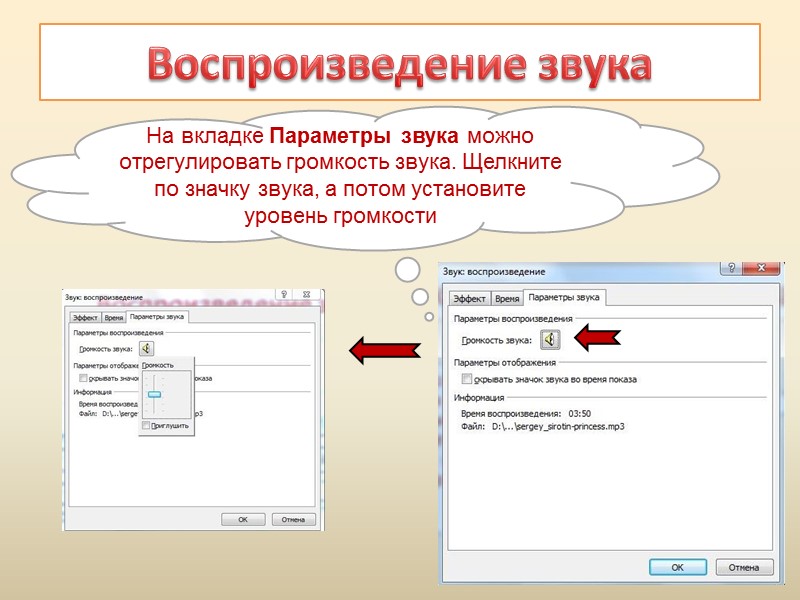
Task: Switch to 'Эффект' tab in right dialog
Action: (x=469, y=298)
